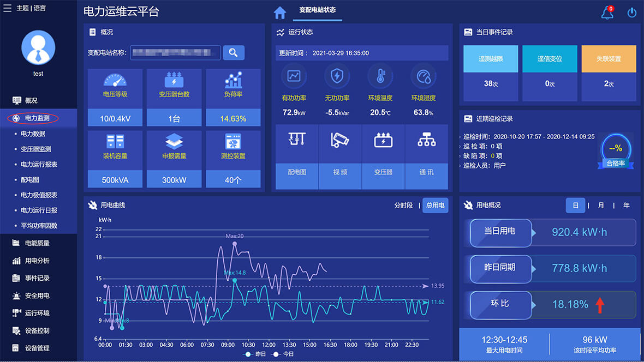The image size is (644, 362).
Task: Open the 配电图 wiring diagram tile
Action: 296,156
